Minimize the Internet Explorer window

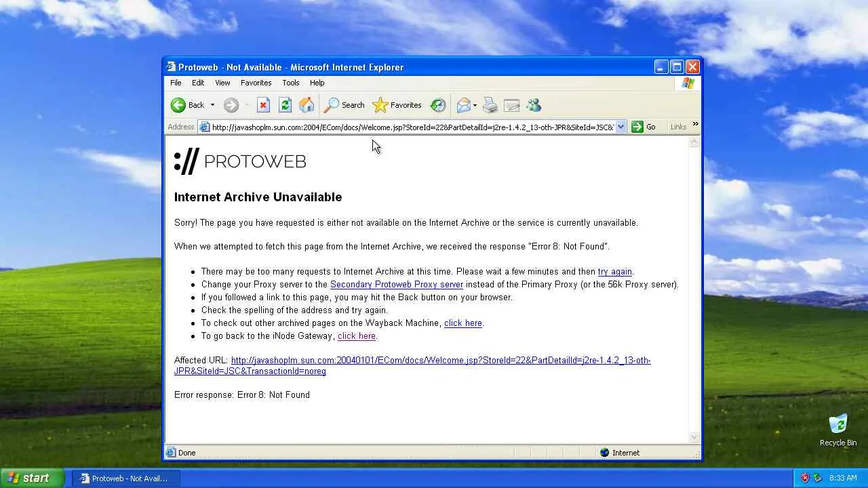coord(661,66)
